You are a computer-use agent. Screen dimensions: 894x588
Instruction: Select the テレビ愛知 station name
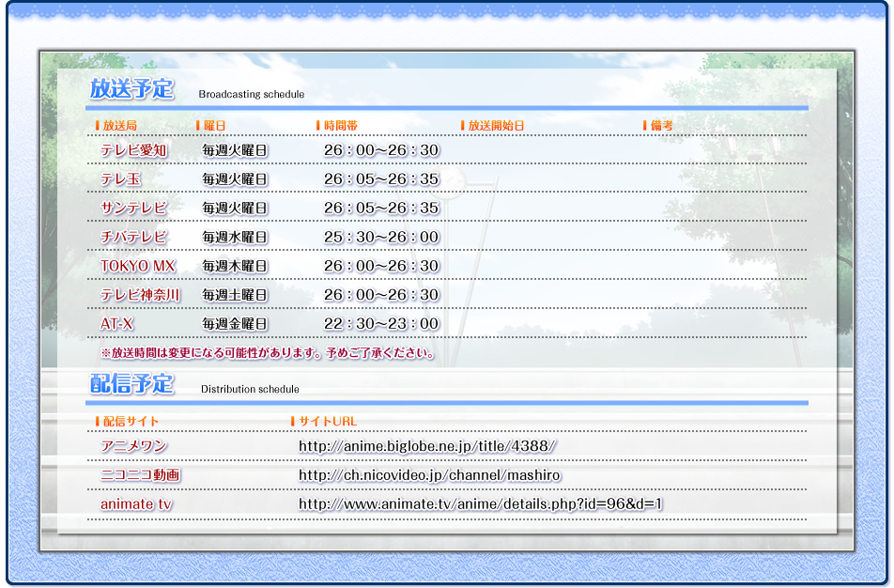pos(134,150)
